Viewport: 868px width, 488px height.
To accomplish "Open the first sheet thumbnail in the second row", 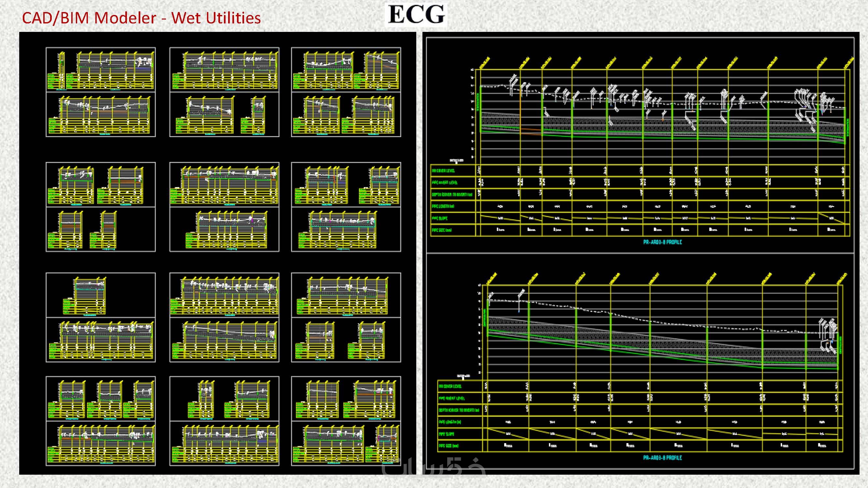I will 101,207.
